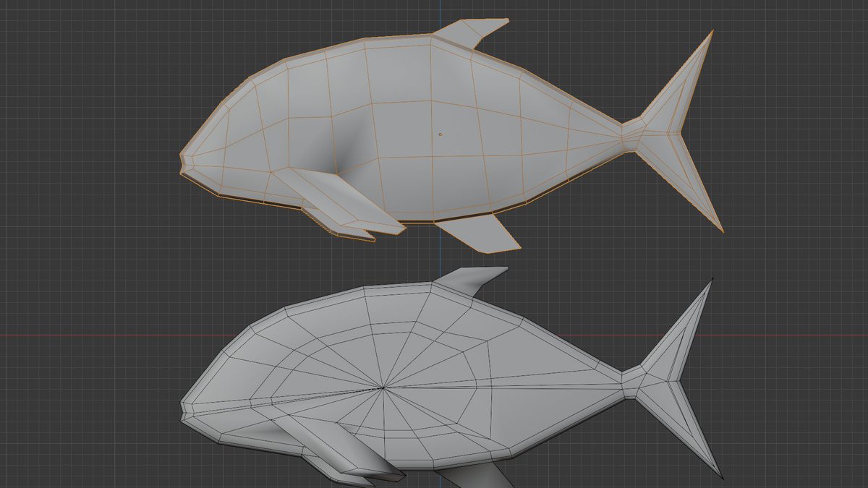Click the orange origin dot on upper fish
Screen dimensions: 868x488
pyautogui.click(x=440, y=134)
